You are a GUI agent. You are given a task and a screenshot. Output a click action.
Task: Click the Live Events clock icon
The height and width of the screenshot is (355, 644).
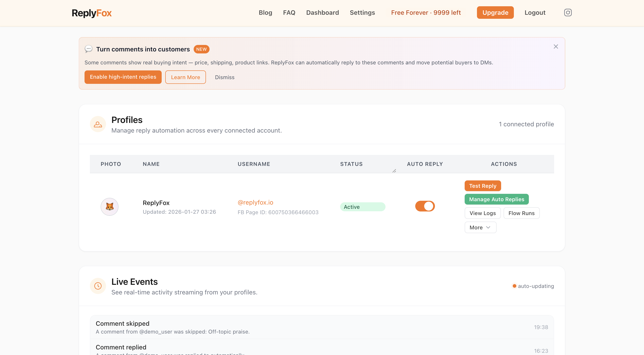(x=98, y=286)
